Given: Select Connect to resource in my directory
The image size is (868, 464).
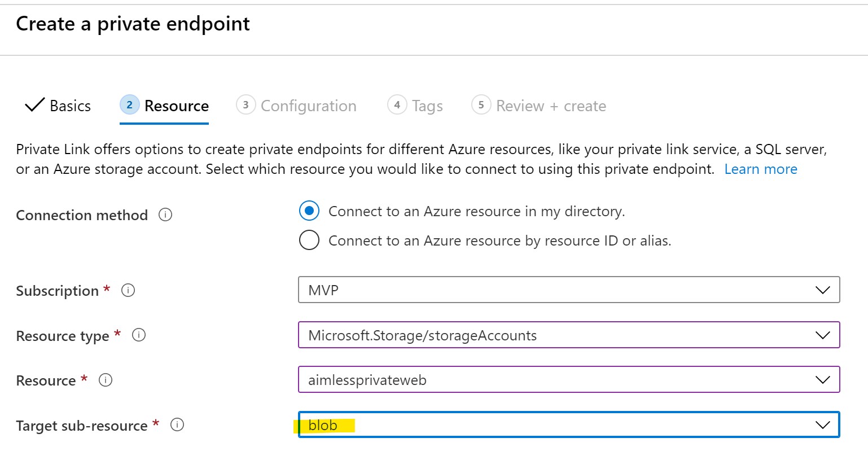Looking at the screenshot, I should pos(309,211).
